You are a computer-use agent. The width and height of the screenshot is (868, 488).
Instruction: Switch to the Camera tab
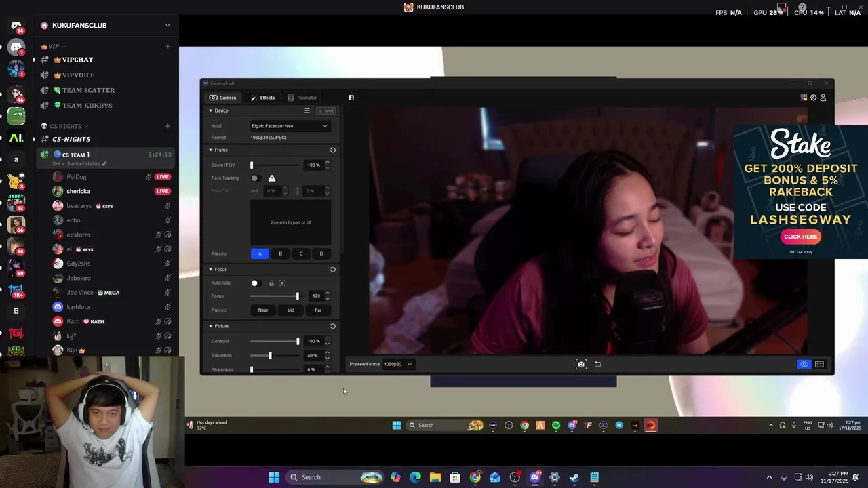[x=223, y=98]
